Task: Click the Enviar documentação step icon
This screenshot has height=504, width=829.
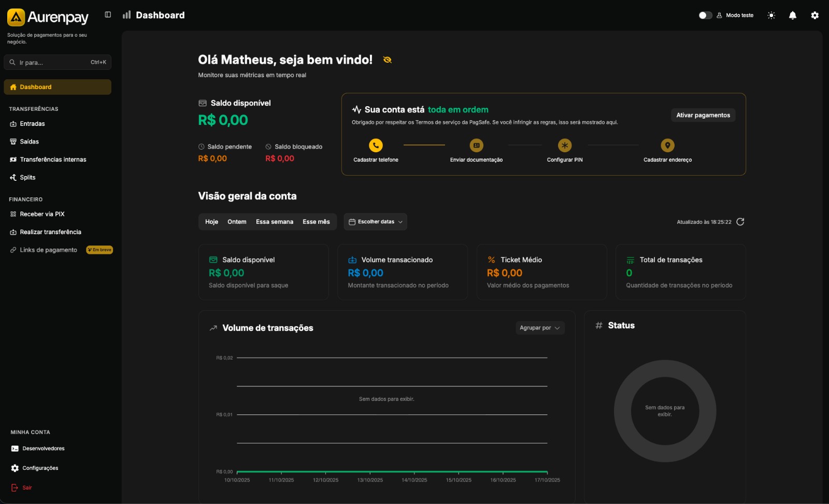Action: coord(476,146)
